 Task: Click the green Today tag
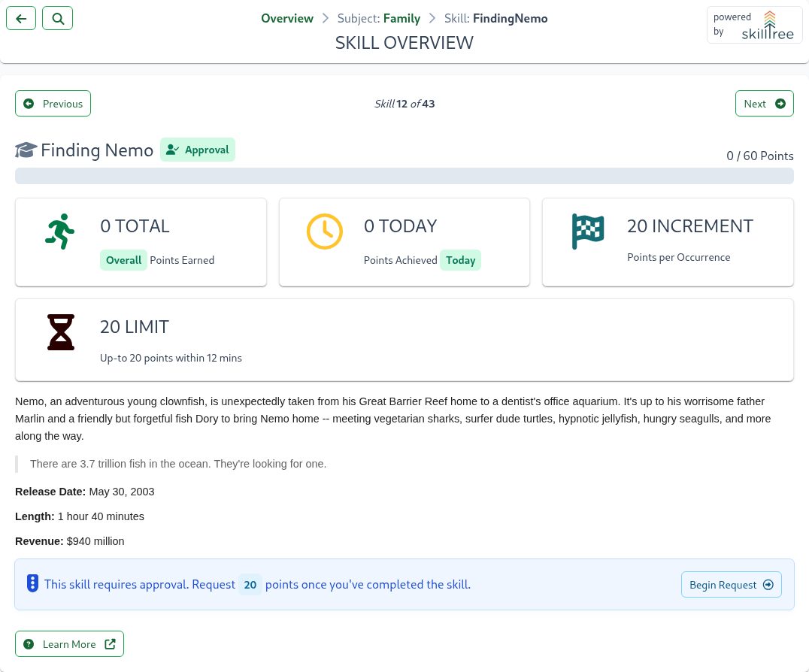click(460, 260)
